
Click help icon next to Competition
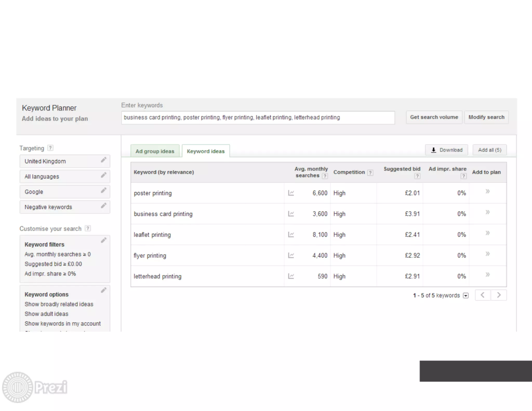[370, 173]
